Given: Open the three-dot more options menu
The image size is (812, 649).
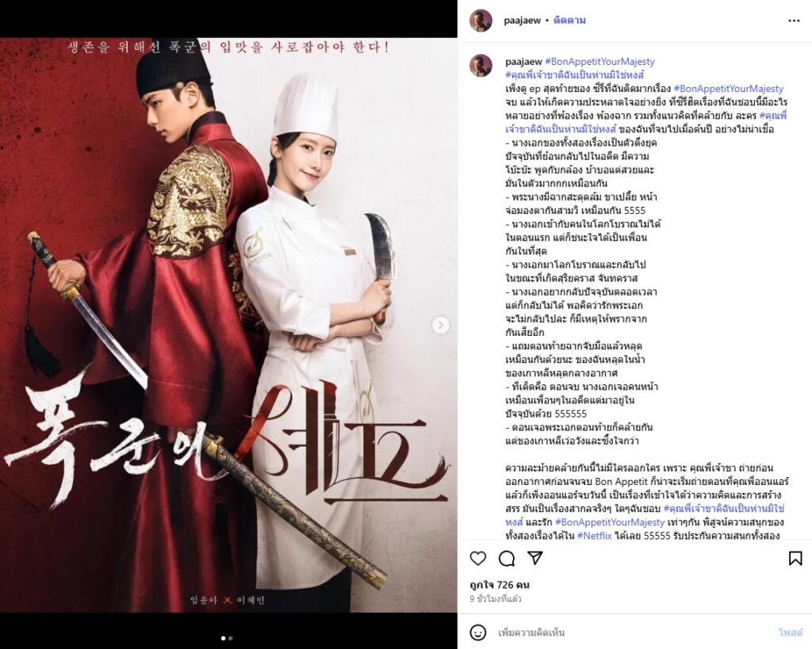Looking at the screenshot, I should (x=794, y=21).
